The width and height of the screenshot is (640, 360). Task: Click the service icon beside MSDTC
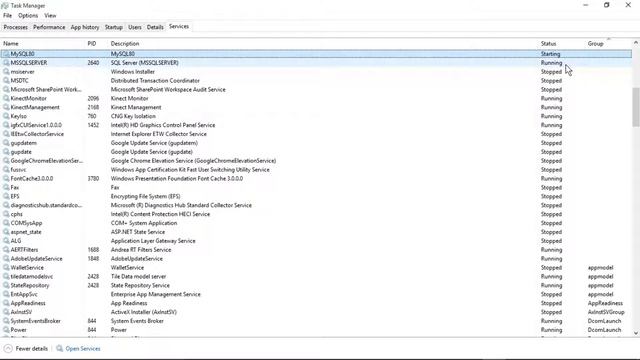(6, 80)
